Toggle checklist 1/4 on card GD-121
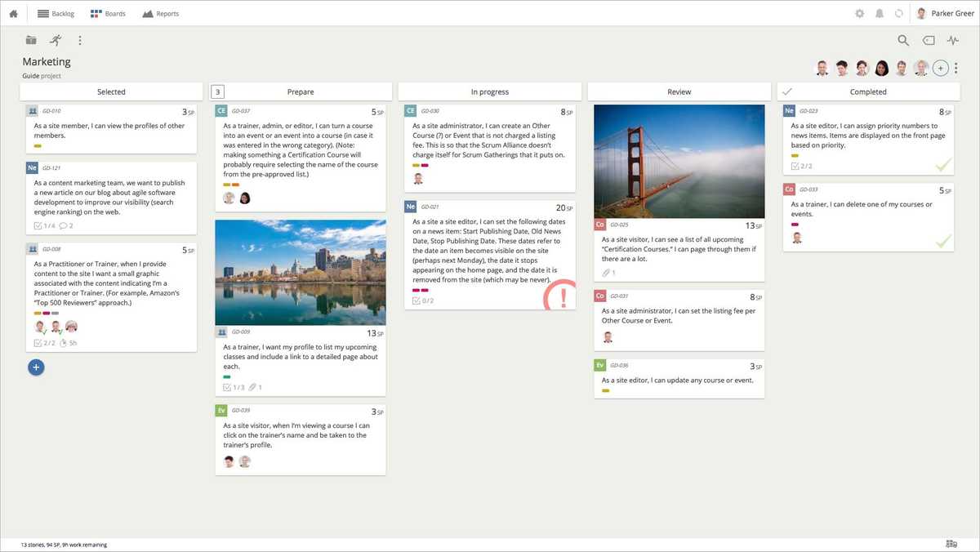The width and height of the screenshot is (980, 552). [45, 226]
